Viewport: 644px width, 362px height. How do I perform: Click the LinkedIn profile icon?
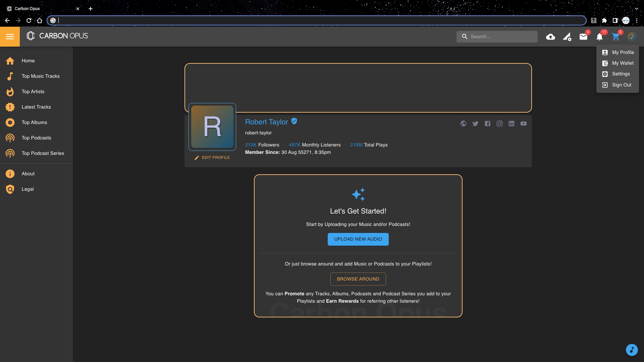pyautogui.click(x=511, y=124)
